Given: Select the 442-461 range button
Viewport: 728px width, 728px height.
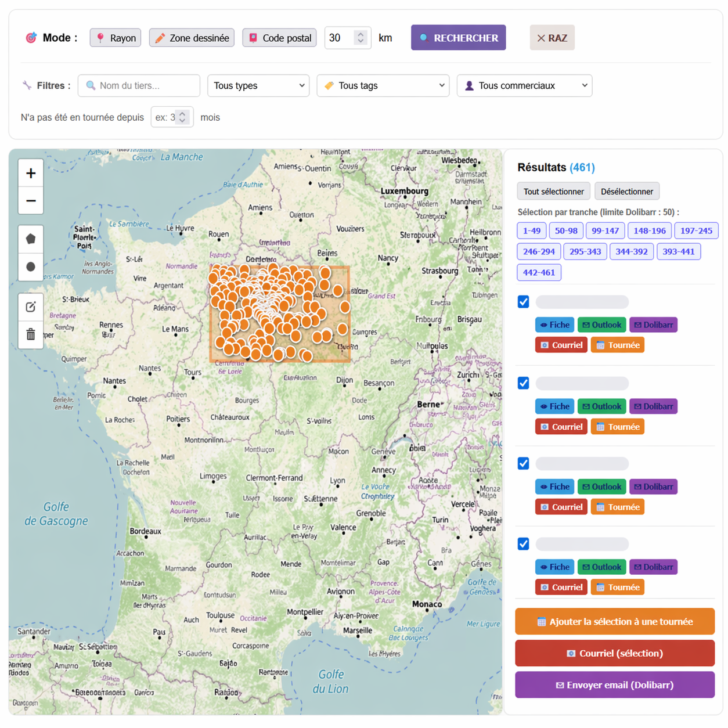Looking at the screenshot, I should coord(539,272).
